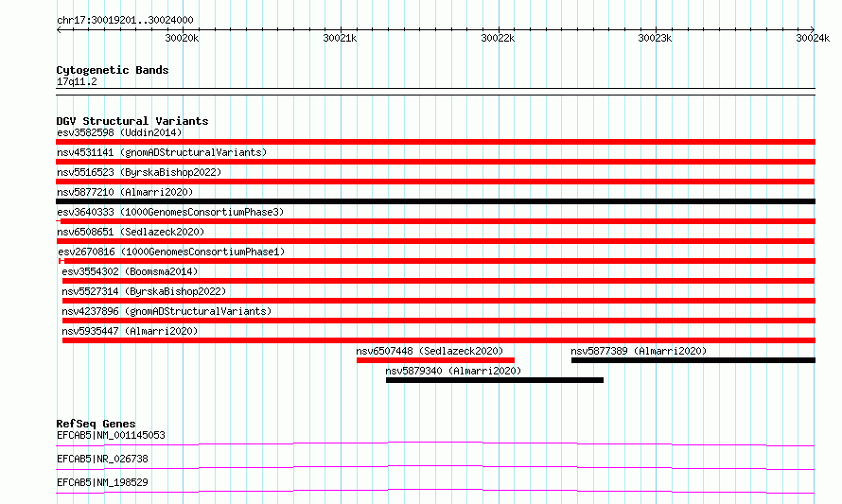Click the cytogenetic band 17q11.2 bar
Viewport: 842px width, 504px height.
(435, 92)
